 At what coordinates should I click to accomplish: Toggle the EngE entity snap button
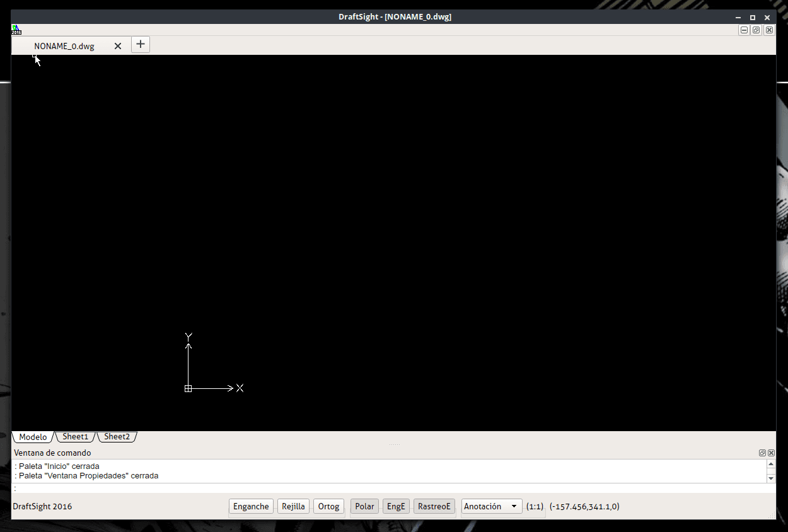[x=396, y=506]
